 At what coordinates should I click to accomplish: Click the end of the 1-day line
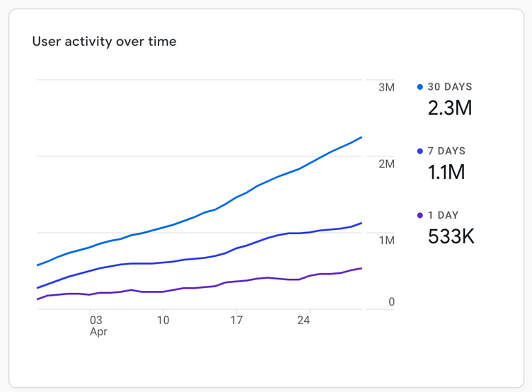coord(362,268)
